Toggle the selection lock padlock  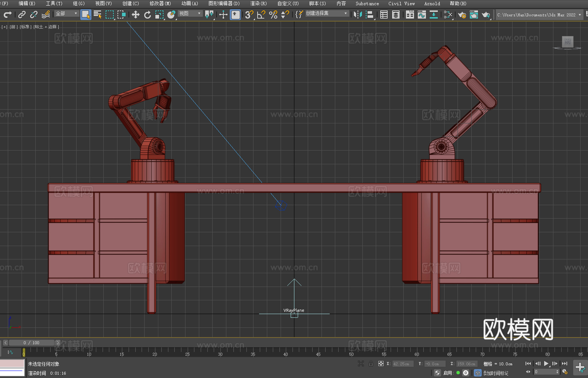click(371, 364)
